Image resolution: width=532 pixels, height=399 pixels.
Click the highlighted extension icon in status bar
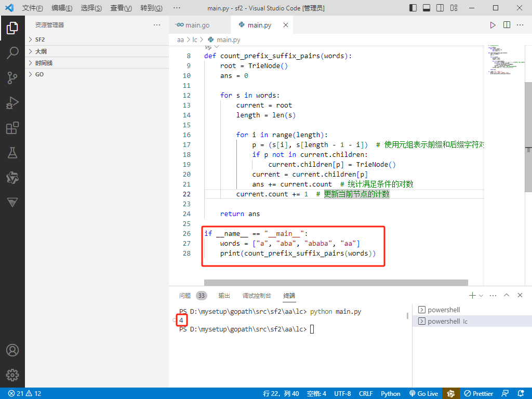tap(451, 394)
